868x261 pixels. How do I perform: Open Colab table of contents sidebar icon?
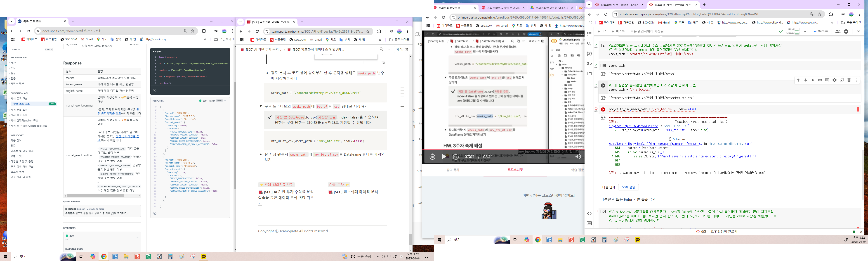pyautogui.click(x=589, y=34)
